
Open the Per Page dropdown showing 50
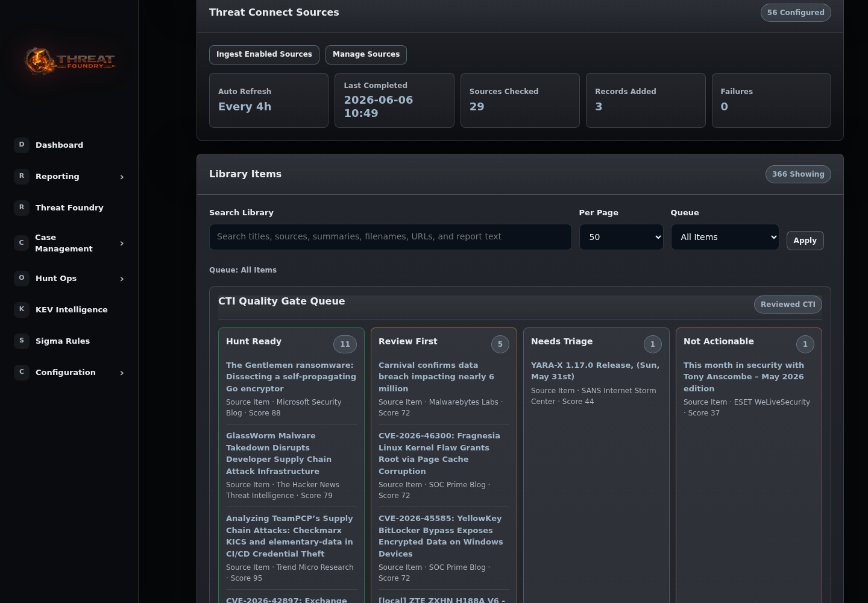tap(621, 237)
